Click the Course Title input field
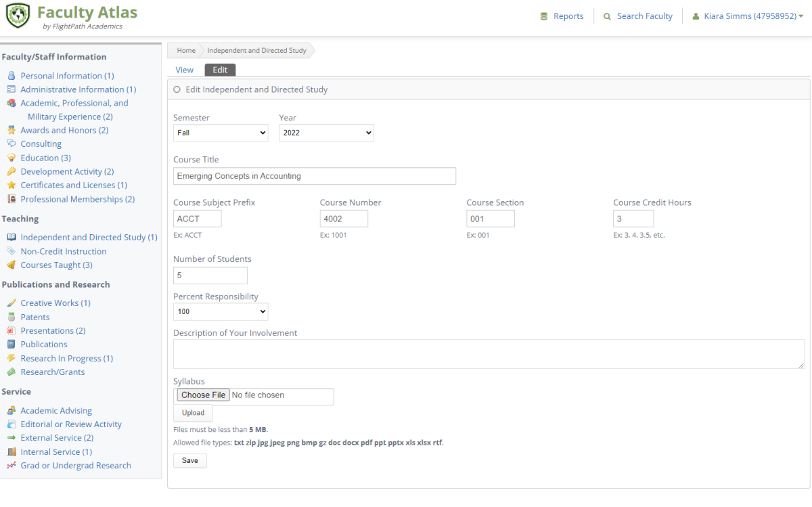The width and height of the screenshot is (812, 507). [x=315, y=176]
